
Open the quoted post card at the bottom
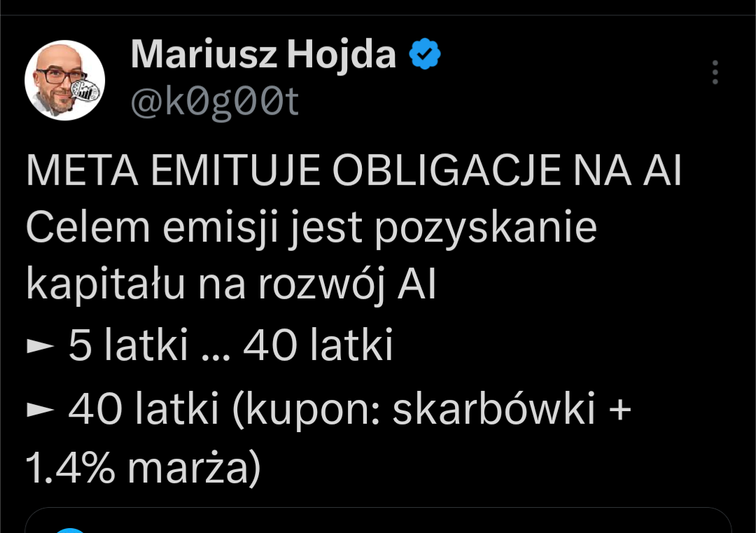(x=378, y=521)
